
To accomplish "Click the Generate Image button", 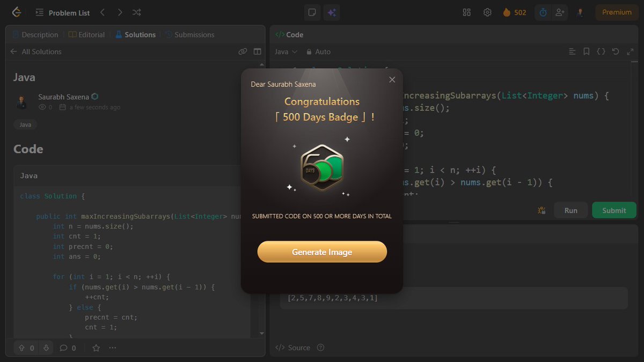I will pyautogui.click(x=322, y=252).
